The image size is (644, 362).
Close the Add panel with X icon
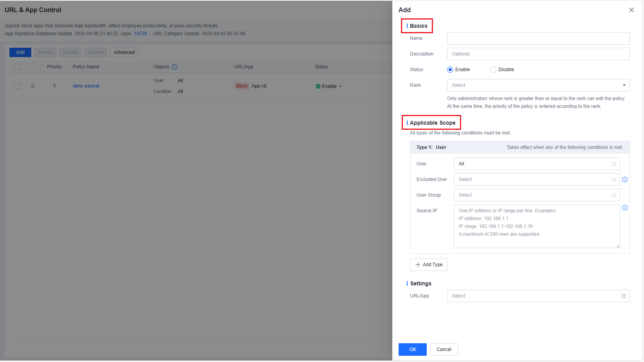631,10
